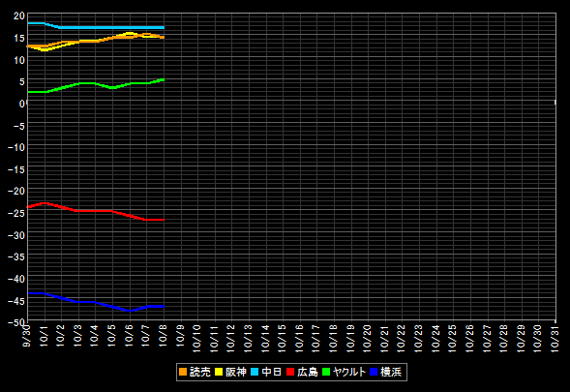Click the 0 value on the Y axis
Screen dimensions: 570x392
(22, 104)
